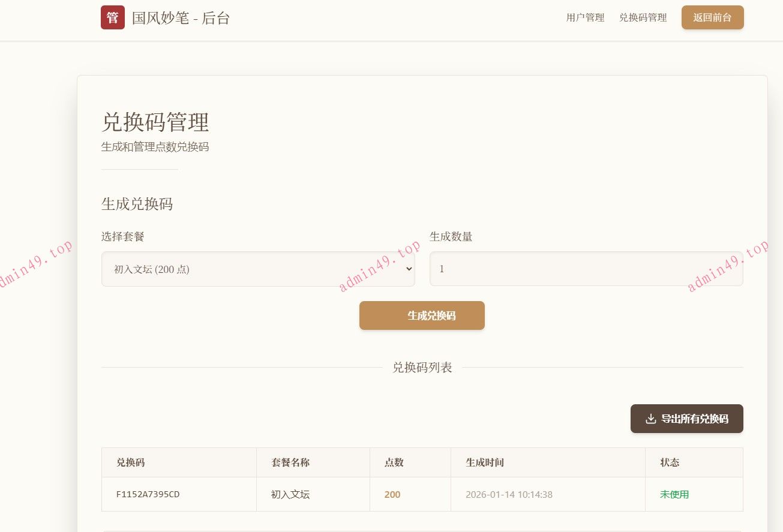Click the 状态 column header
This screenshot has height=532, width=783.
[x=670, y=462]
